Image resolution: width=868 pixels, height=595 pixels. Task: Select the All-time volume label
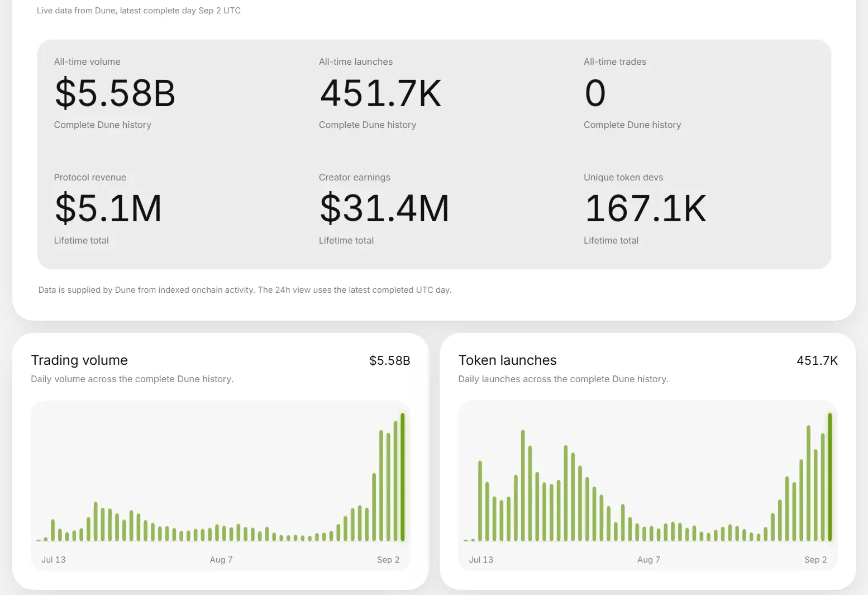87,62
